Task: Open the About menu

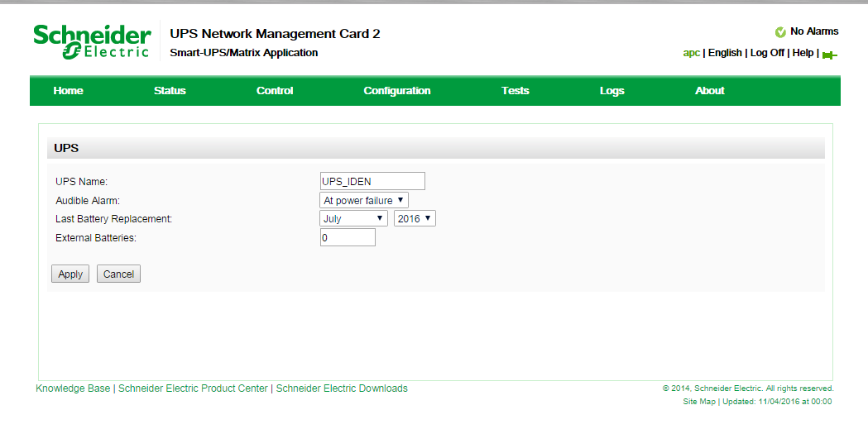Action: pyautogui.click(x=710, y=91)
